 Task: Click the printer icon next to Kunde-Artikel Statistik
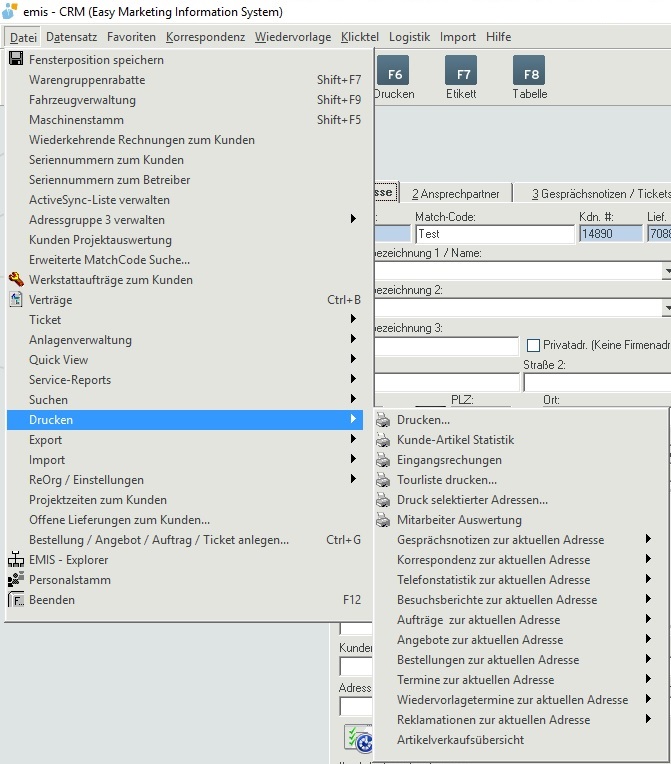click(383, 439)
